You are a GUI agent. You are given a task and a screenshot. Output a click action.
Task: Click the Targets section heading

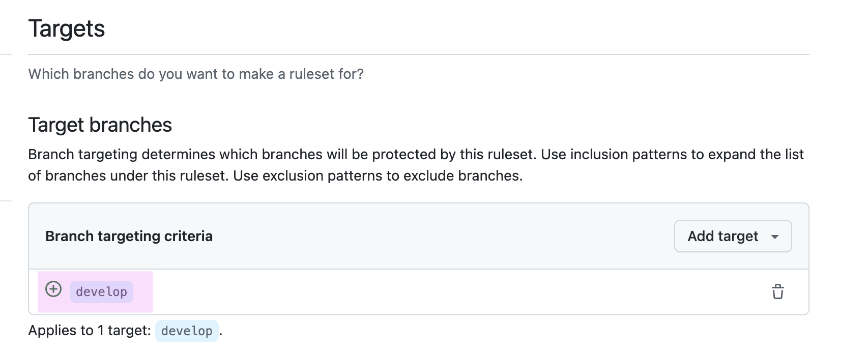[67, 28]
